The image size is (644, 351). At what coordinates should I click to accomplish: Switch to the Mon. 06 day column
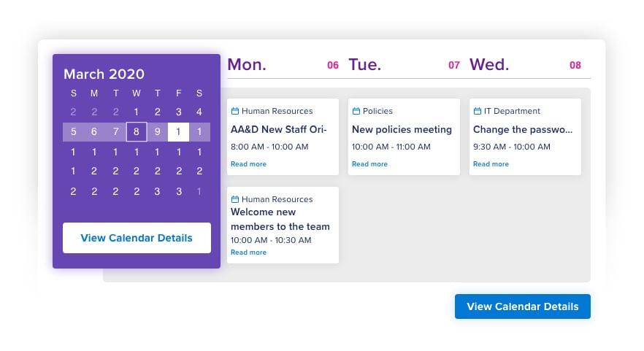[x=283, y=65]
